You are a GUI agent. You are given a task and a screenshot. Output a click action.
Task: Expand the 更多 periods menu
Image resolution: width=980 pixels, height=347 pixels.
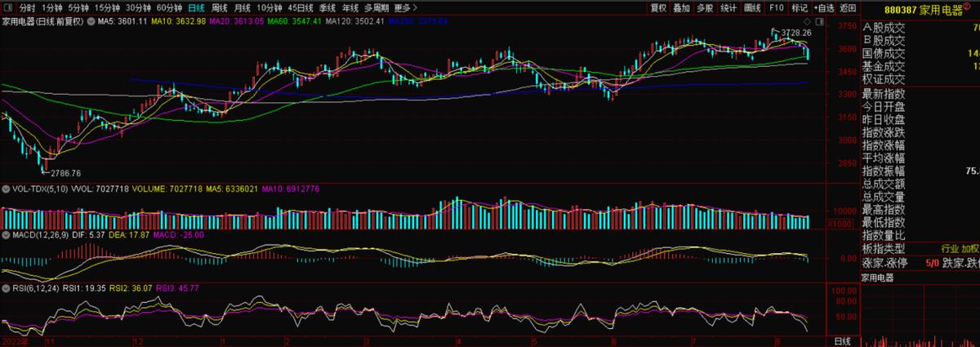(x=405, y=7)
